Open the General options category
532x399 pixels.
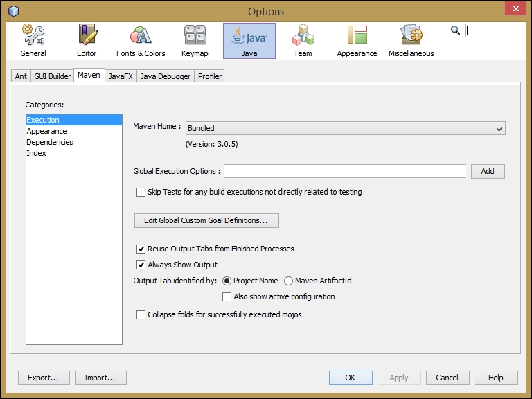[33, 41]
